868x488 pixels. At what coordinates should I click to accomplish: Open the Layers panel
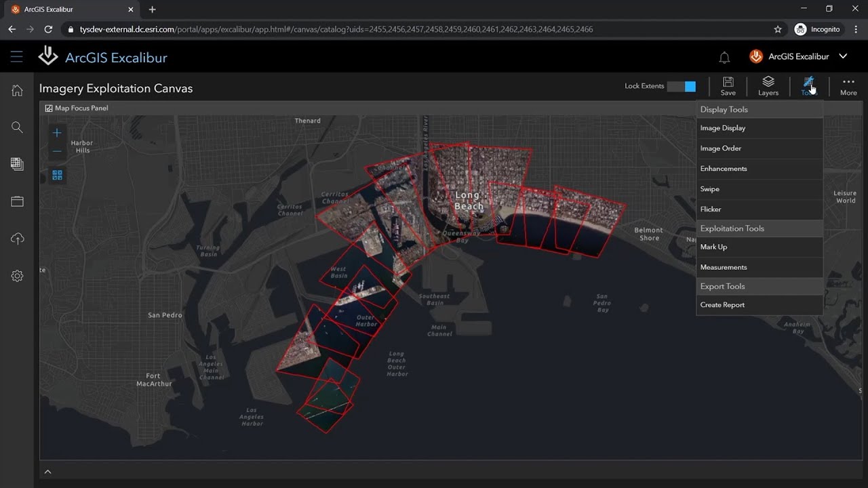[x=768, y=86]
